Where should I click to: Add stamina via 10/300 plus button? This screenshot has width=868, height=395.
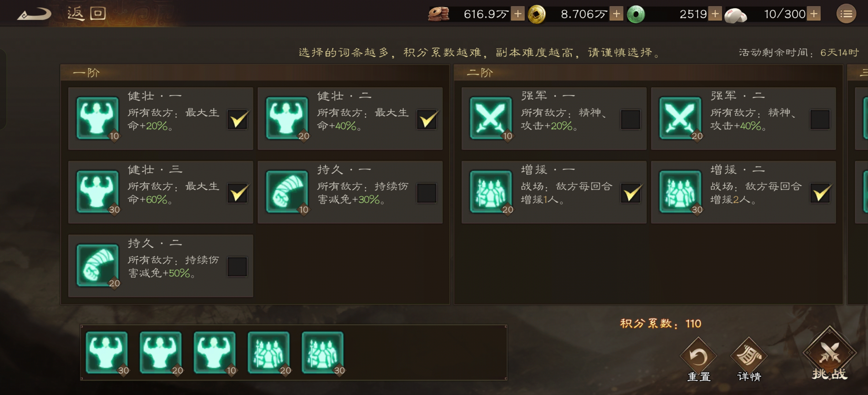[x=813, y=14]
